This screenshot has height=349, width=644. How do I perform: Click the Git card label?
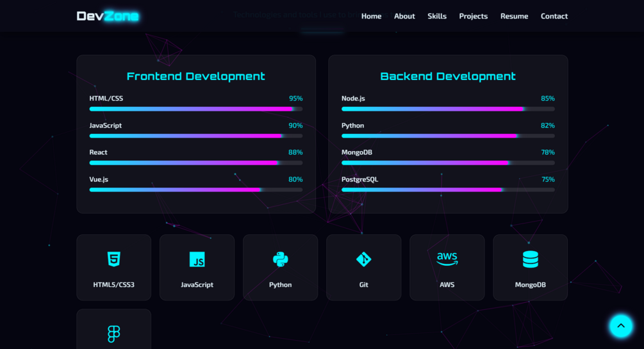tap(364, 284)
